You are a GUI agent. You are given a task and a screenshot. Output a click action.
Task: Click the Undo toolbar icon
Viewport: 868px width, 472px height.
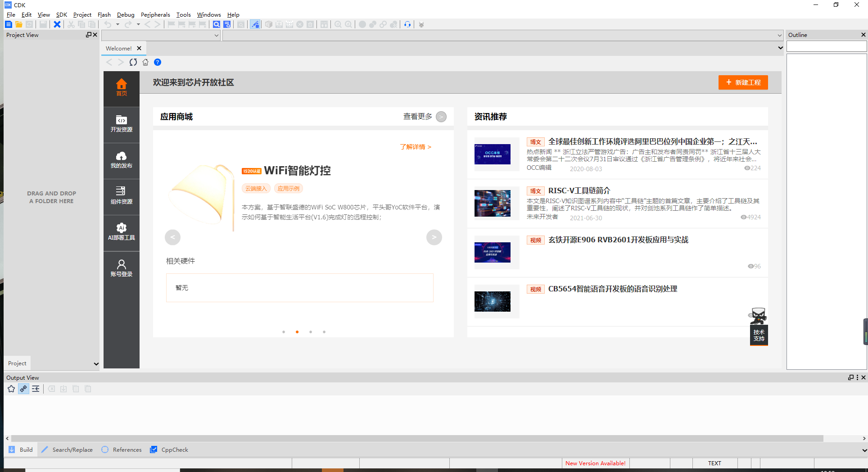coord(108,24)
